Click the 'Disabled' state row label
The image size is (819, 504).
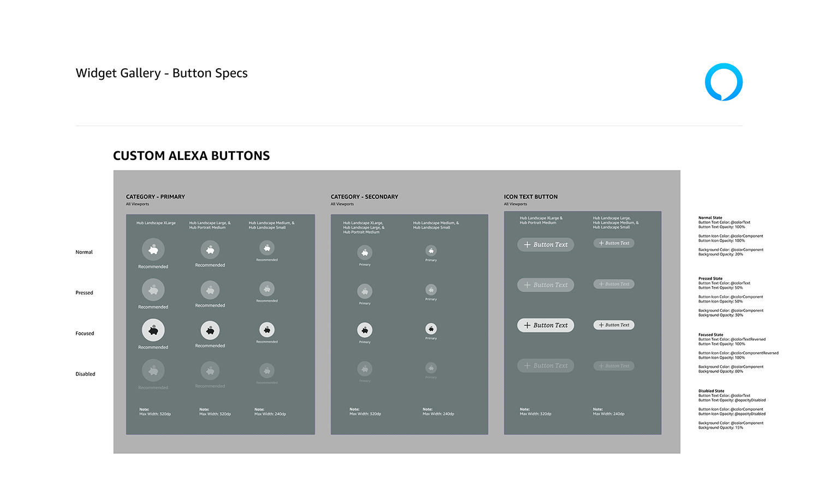[85, 374]
